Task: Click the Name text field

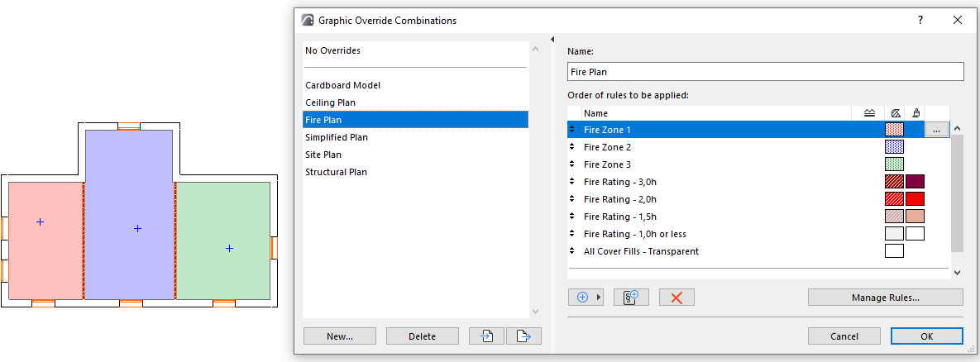Action: click(766, 72)
